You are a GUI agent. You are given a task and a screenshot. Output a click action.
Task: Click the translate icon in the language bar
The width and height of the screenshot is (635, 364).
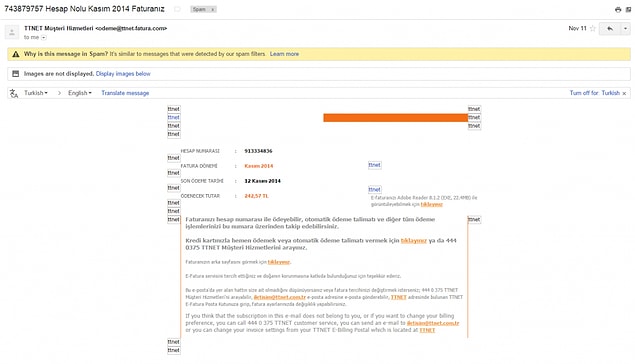point(14,93)
